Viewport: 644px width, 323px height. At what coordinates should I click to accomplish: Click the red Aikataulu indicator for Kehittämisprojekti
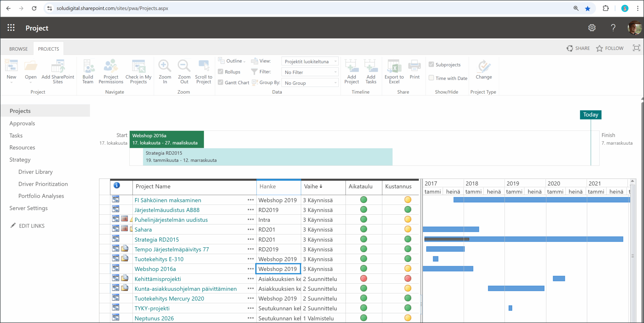point(364,278)
